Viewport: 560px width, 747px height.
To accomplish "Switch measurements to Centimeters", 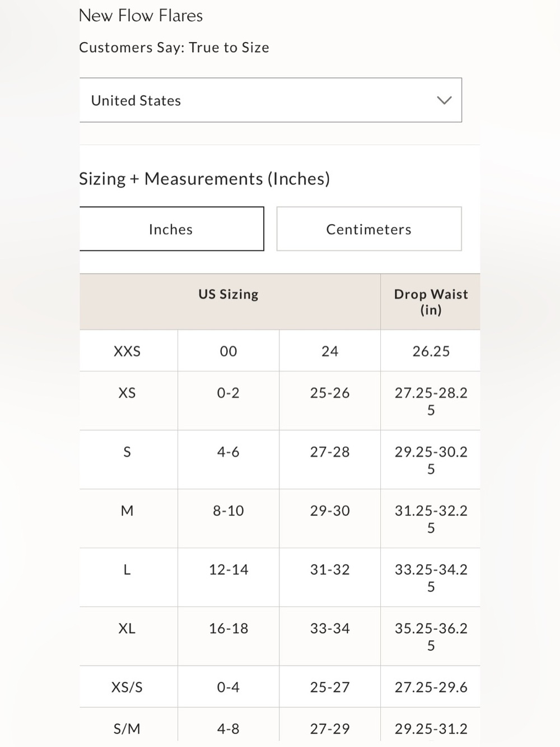I will click(x=369, y=229).
